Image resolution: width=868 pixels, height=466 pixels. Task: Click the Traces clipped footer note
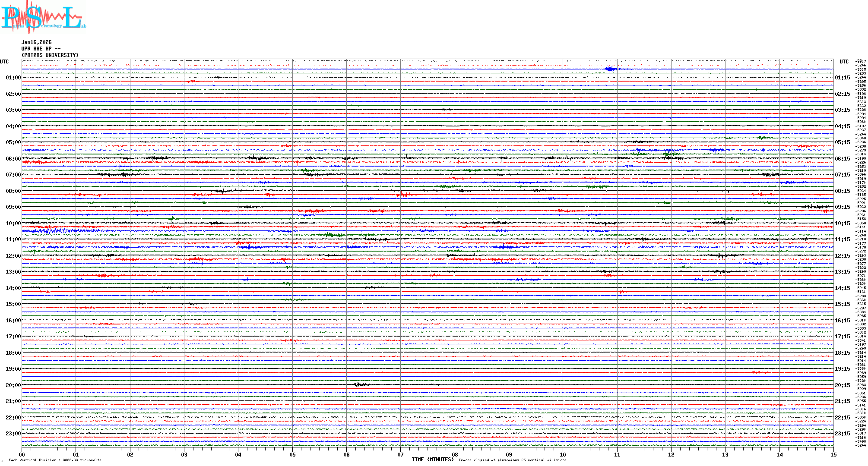click(512, 460)
